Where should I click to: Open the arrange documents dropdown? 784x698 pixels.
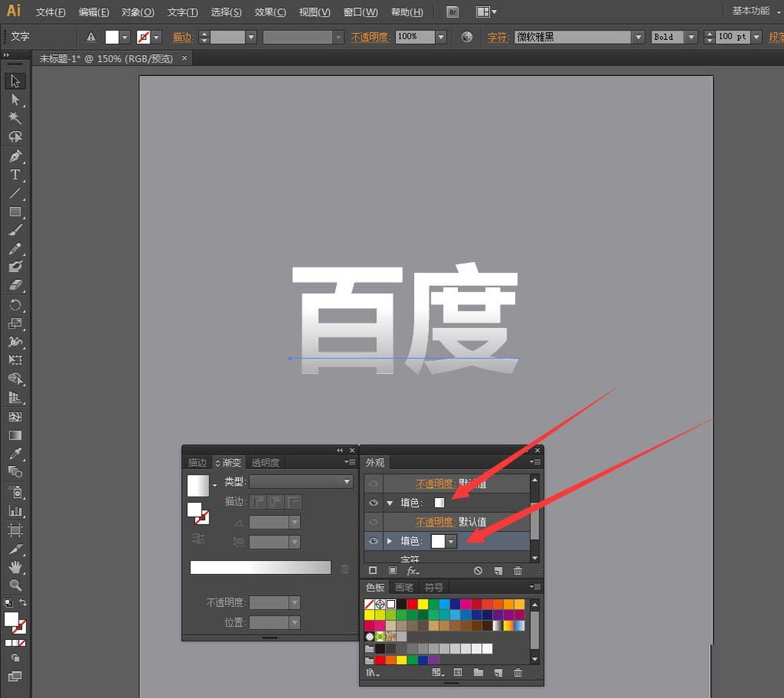pos(486,12)
